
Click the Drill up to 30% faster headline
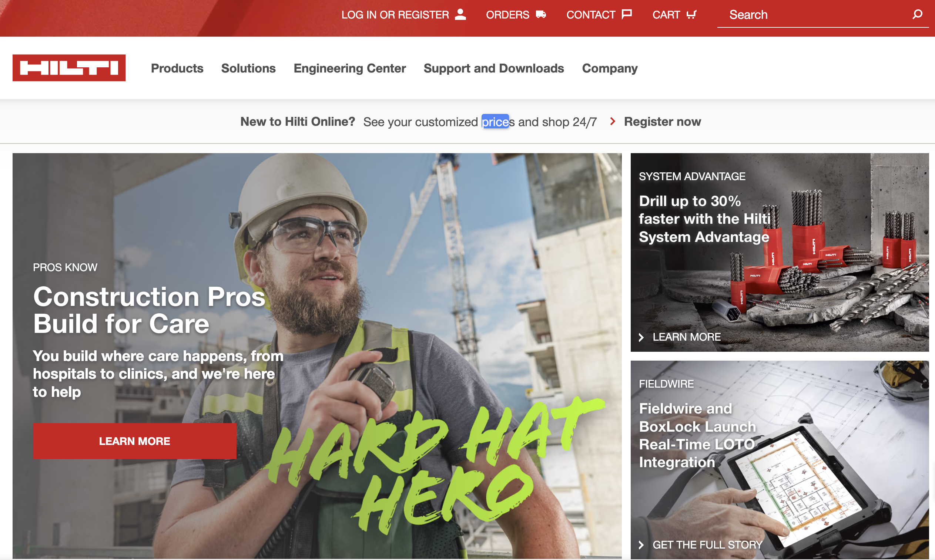(x=705, y=219)
